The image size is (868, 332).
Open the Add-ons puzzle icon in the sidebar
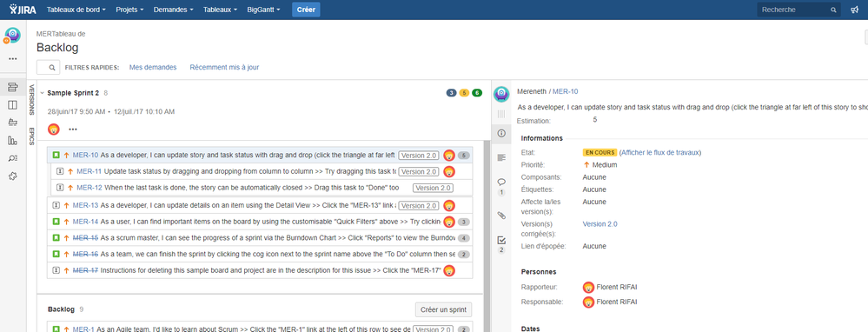coord(13,176)
